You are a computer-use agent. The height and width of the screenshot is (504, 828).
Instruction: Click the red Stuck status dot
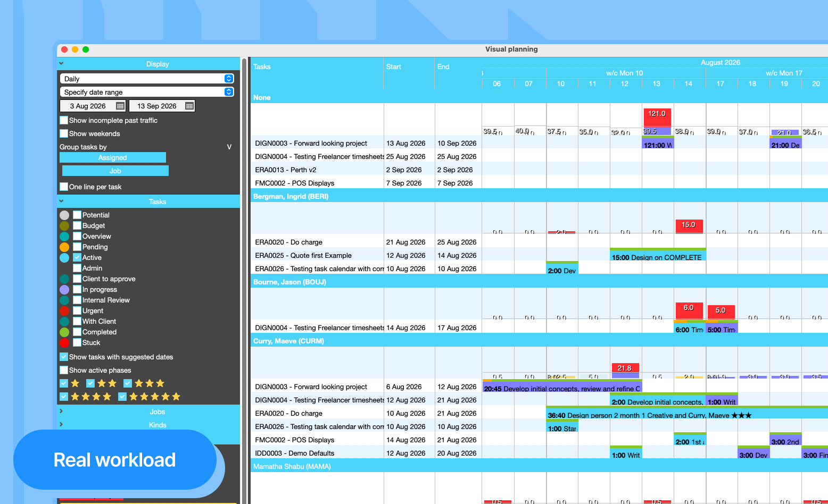click(64, 343)
